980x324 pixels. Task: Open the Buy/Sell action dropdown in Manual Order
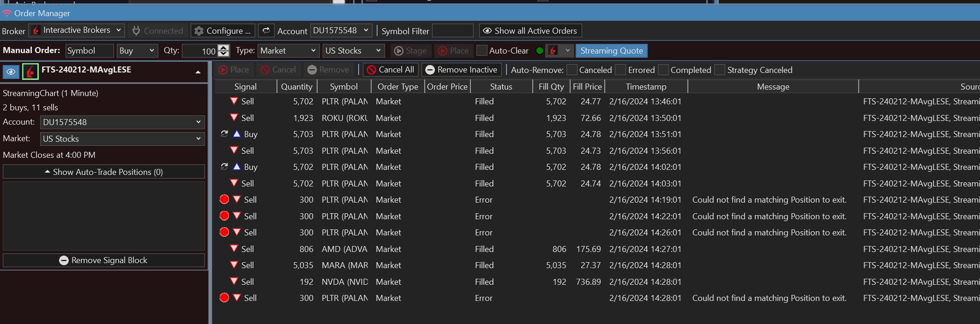(x=137, y=50)
